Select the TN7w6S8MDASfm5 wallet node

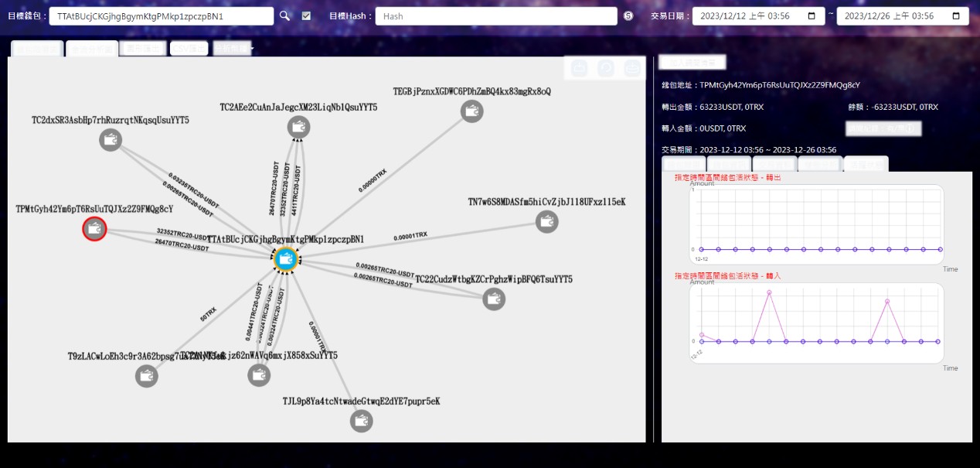tap(546, 222)
